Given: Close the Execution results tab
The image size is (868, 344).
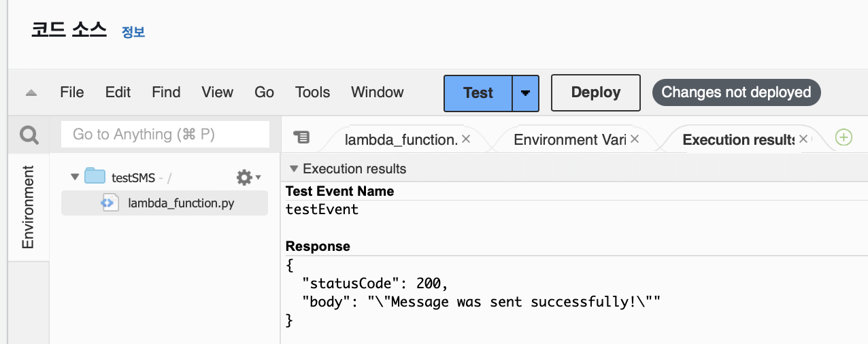Looking at the screenshot, I should point(803,139).
